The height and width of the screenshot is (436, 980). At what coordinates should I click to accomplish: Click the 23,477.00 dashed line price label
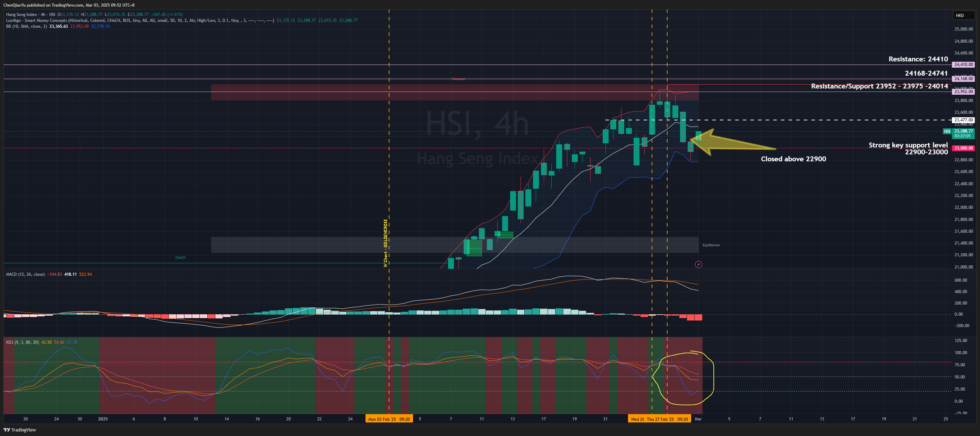coord(963,120)
